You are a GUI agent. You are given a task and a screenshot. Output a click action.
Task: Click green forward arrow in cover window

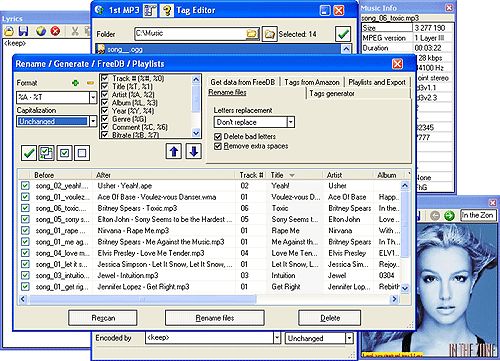coord(449,216)
